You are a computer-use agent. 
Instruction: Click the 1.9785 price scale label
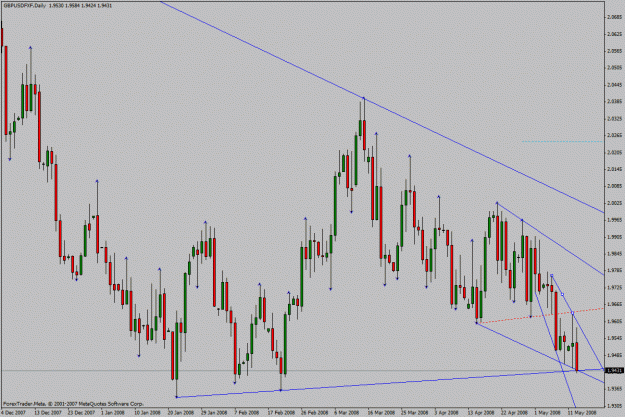point(615,270)
